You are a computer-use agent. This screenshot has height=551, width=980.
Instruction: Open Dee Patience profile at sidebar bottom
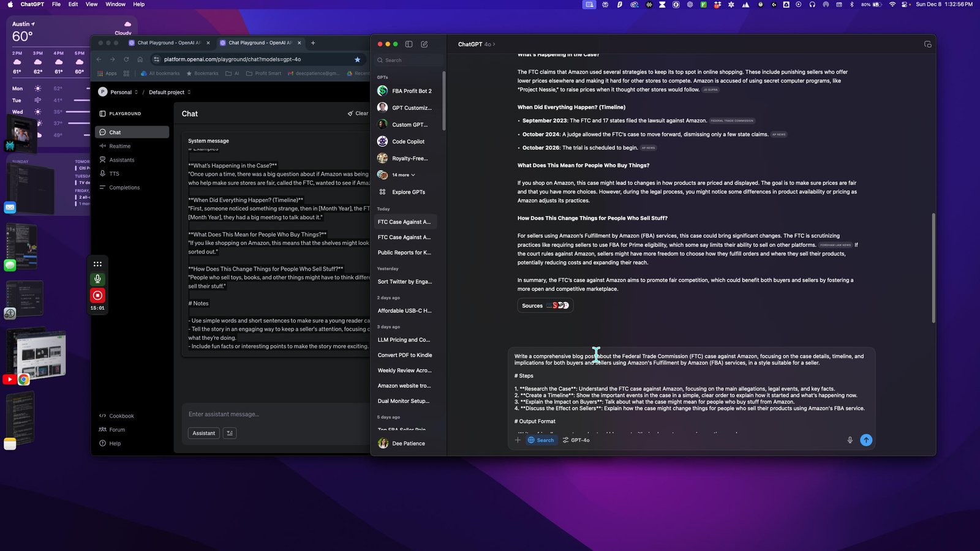coord(405,443)
